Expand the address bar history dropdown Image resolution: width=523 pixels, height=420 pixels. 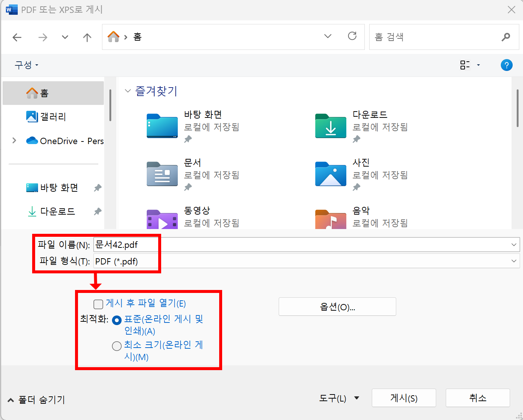click(327, 36)
